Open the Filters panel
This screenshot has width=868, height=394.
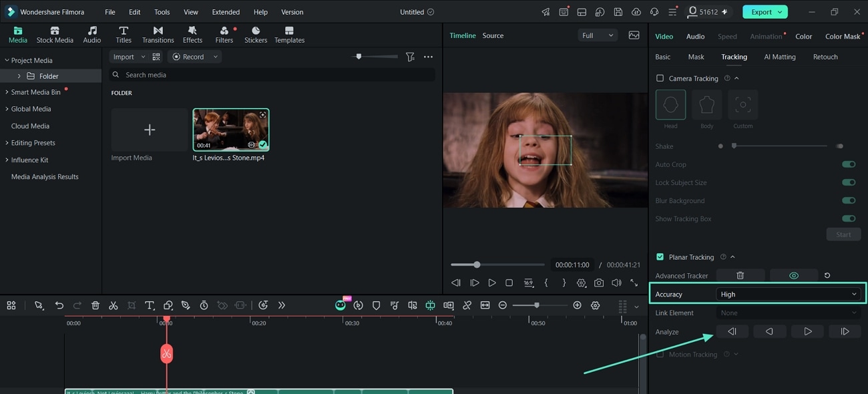tap(224, 35)
